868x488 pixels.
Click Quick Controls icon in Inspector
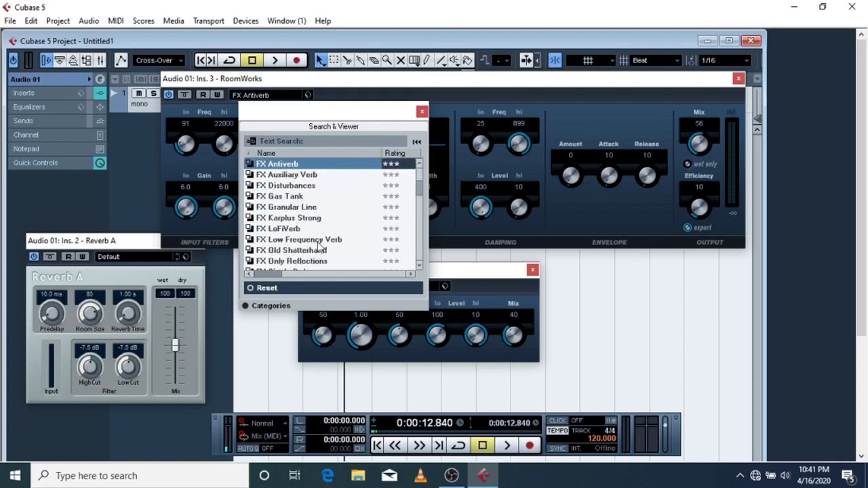100,163
